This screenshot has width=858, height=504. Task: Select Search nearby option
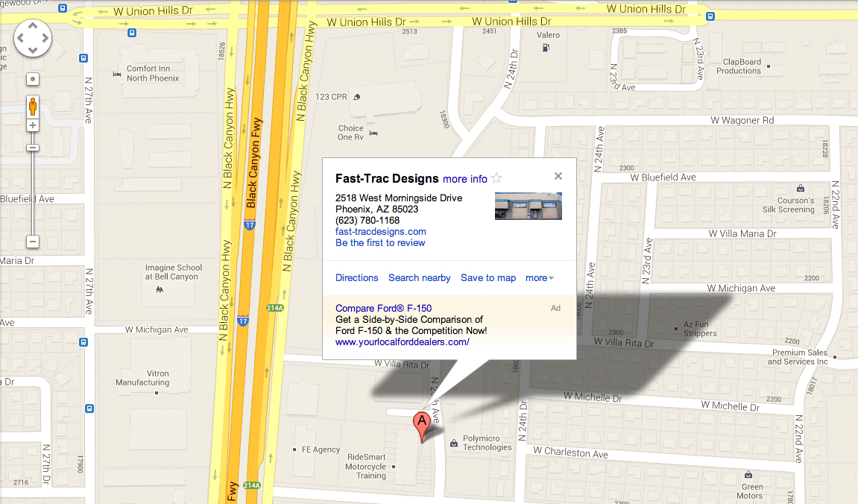point(420,278)
